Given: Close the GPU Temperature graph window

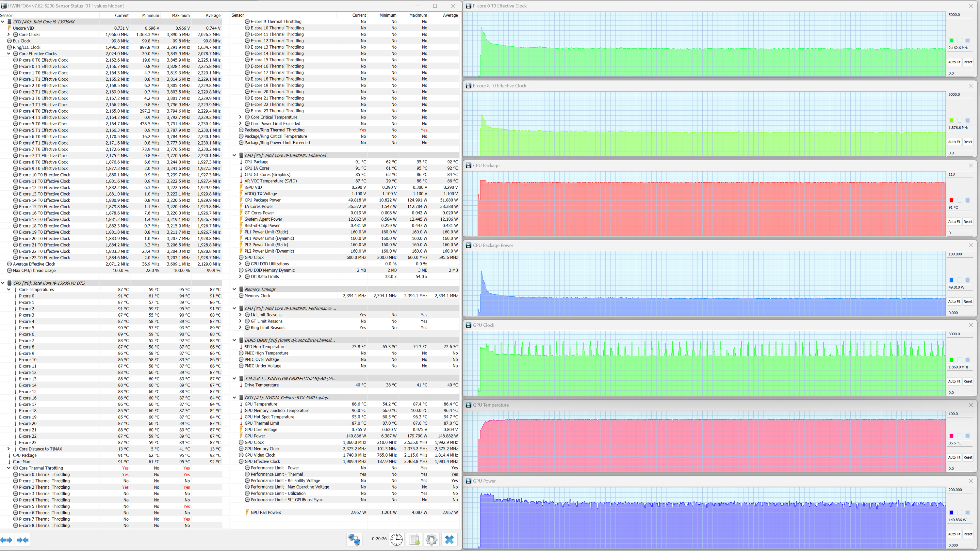Looking at the screenshot, I should [x=971, y=404].
